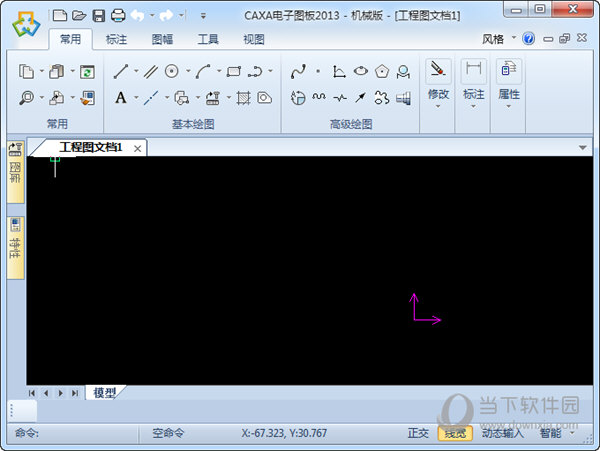
Task: Select the Arc drawing tool
Action: click(x=203, y=71)
